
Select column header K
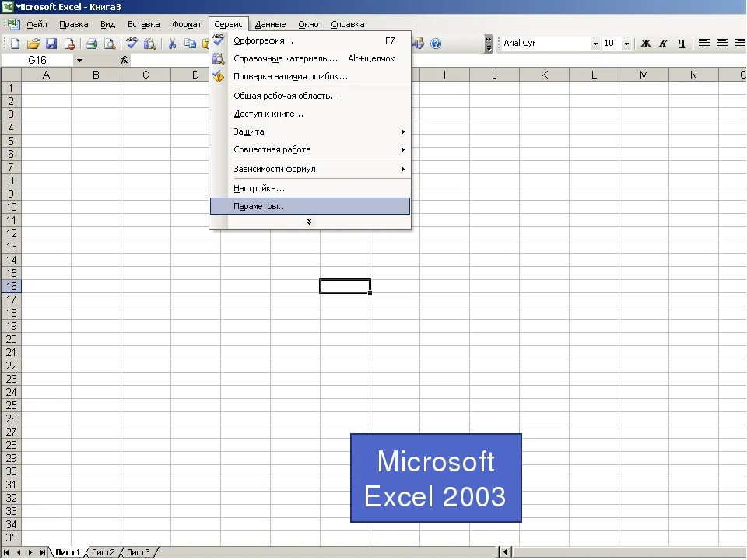[544, 75]
